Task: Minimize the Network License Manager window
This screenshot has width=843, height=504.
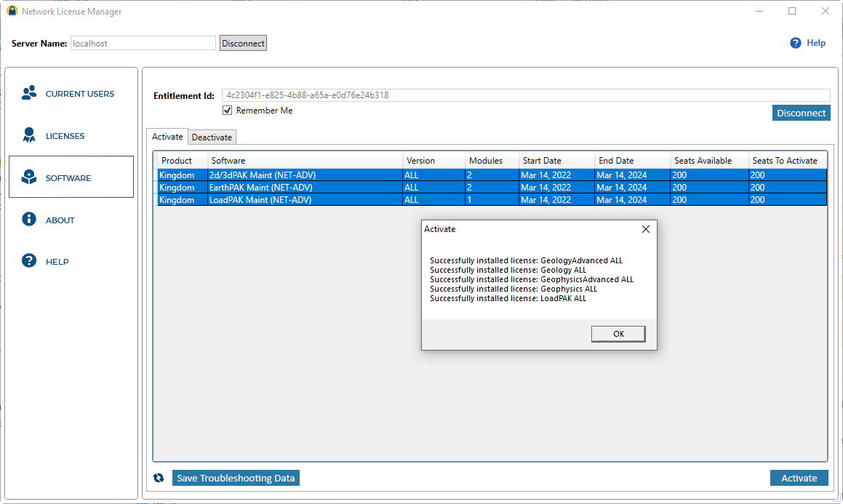Action: click(759, 12)
